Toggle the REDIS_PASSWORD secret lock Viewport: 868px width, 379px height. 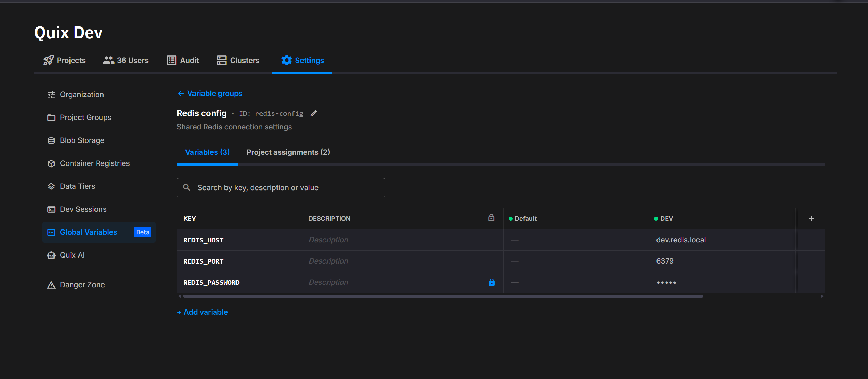(x=492, y=282)
